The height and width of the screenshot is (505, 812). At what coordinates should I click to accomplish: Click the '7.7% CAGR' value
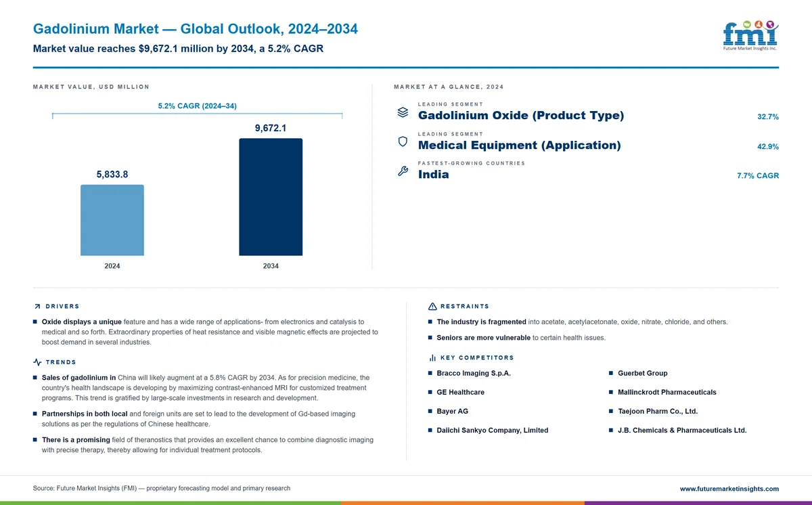[758, 176]
